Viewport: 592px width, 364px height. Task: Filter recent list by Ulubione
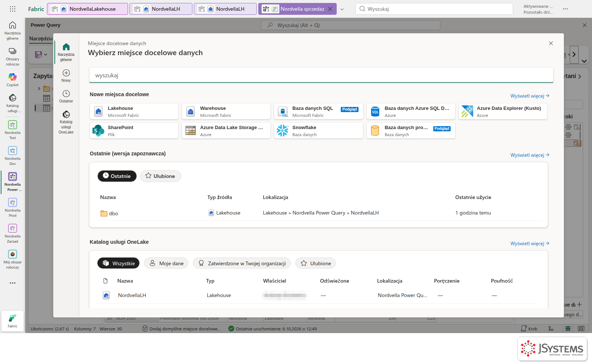tap(160, 176)
